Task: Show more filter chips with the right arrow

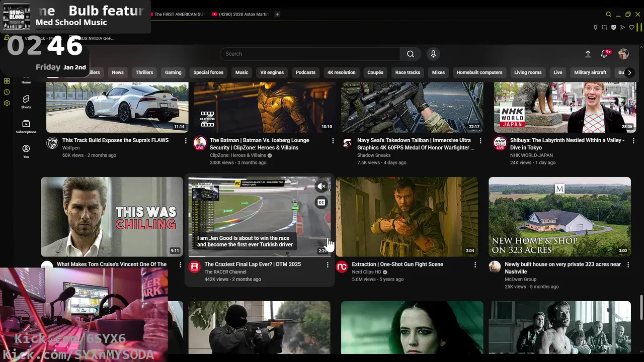Action: click(x=629, y=72)
